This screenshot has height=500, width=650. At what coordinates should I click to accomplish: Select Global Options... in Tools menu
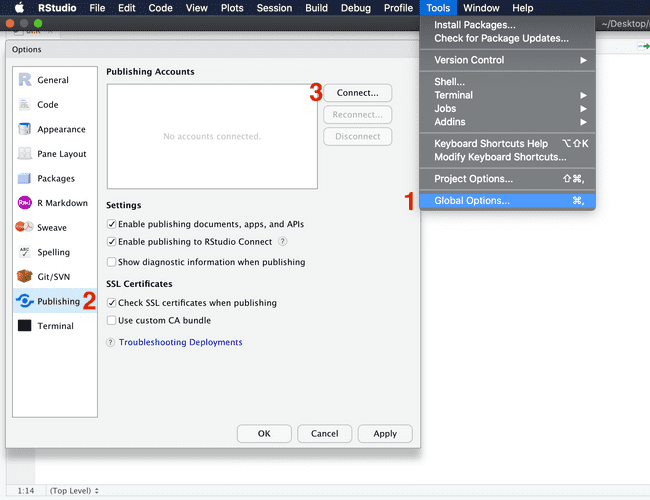(507, 201)
